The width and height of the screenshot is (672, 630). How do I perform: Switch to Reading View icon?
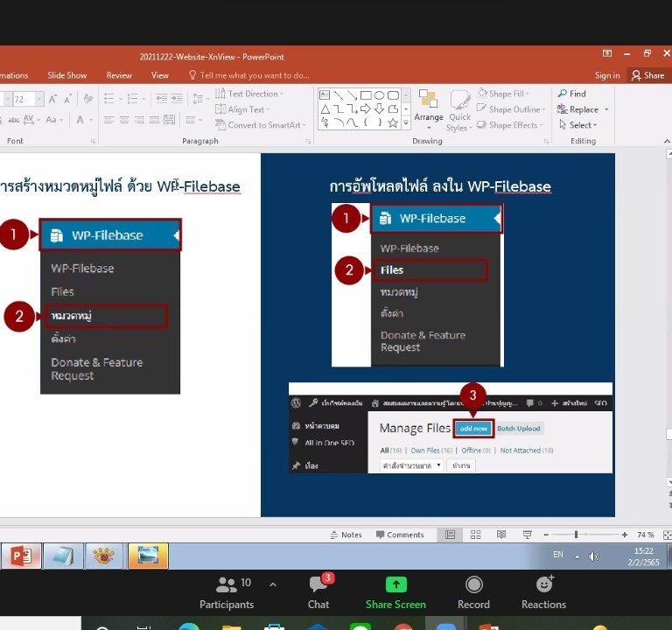(501, 535)
